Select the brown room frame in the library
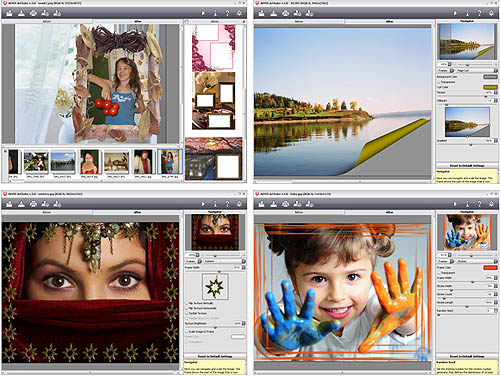Image resolution: width=500 pixels, height=376 pixels. [x=213, y=101]
